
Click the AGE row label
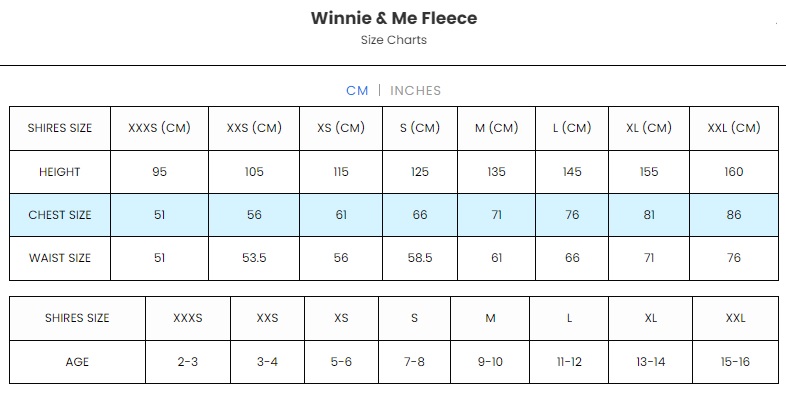pos(77,362)
